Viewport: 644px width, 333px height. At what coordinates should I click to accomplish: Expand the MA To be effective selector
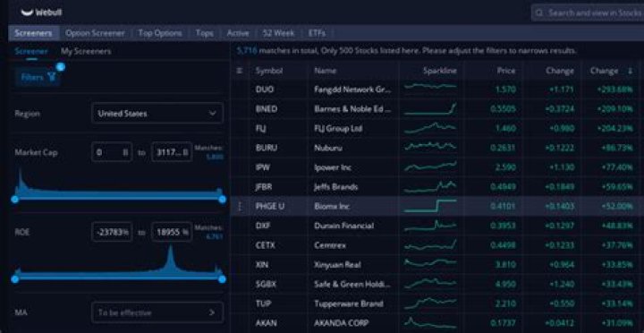click(x=157, y=312)
